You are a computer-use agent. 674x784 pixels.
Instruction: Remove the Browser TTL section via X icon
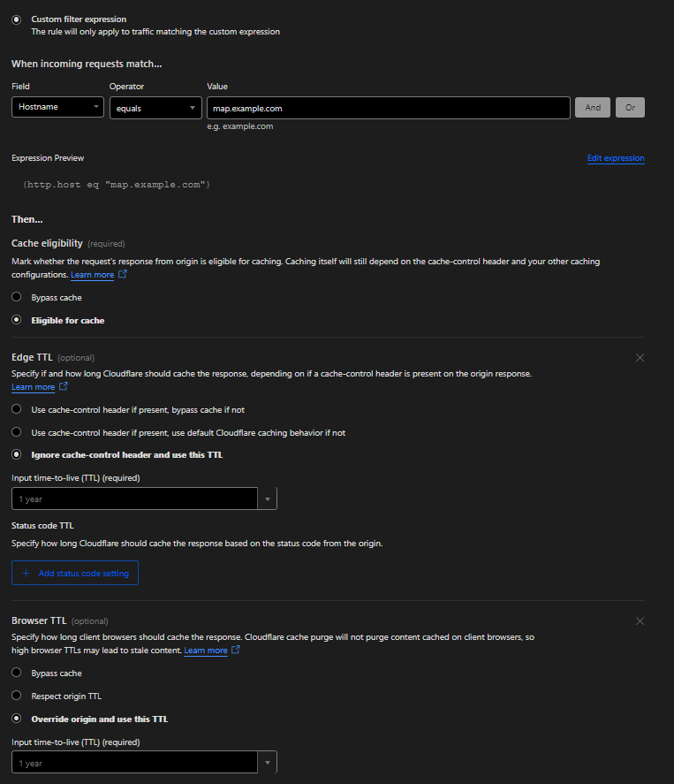pyautogui.click(x=640, y=620)
